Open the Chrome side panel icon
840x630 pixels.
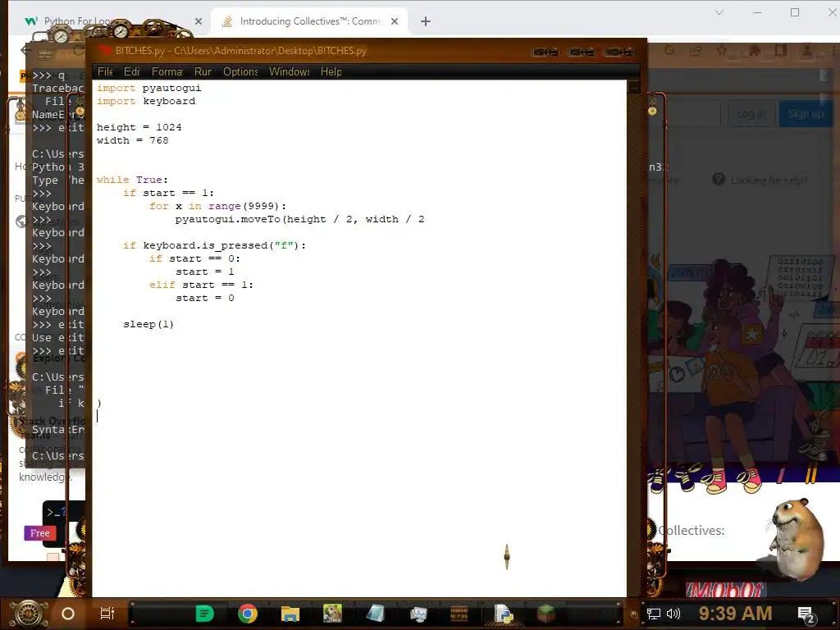781,51
